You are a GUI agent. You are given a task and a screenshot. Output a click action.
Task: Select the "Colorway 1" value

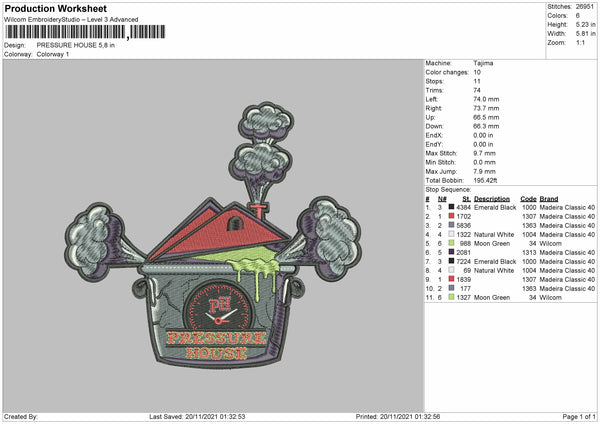click(53, 54)
